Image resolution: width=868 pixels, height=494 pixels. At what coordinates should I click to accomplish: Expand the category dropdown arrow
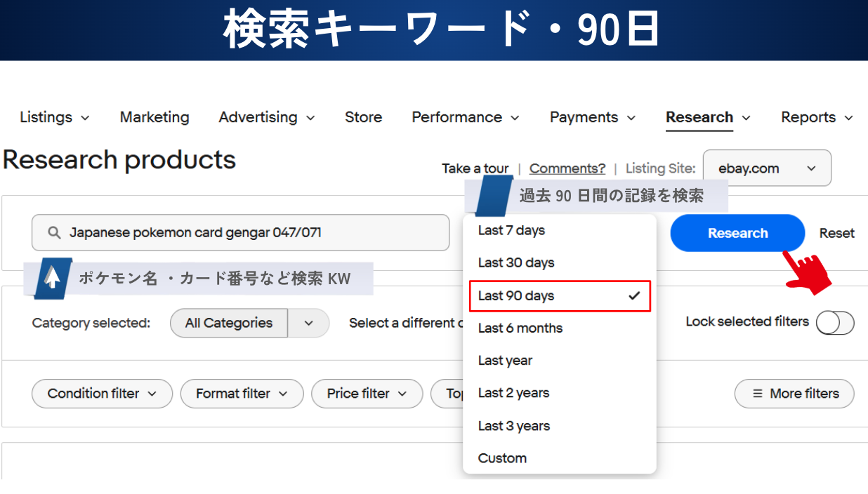coord(308,323)
